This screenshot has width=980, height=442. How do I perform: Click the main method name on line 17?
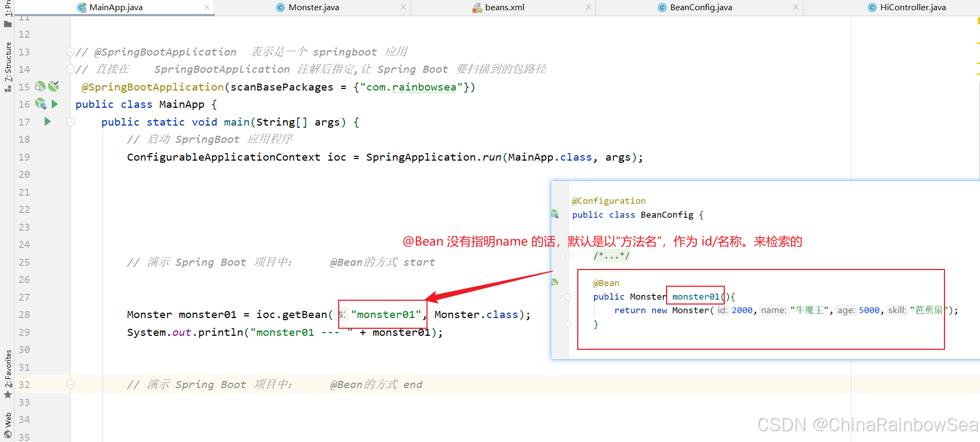point(237,122)
